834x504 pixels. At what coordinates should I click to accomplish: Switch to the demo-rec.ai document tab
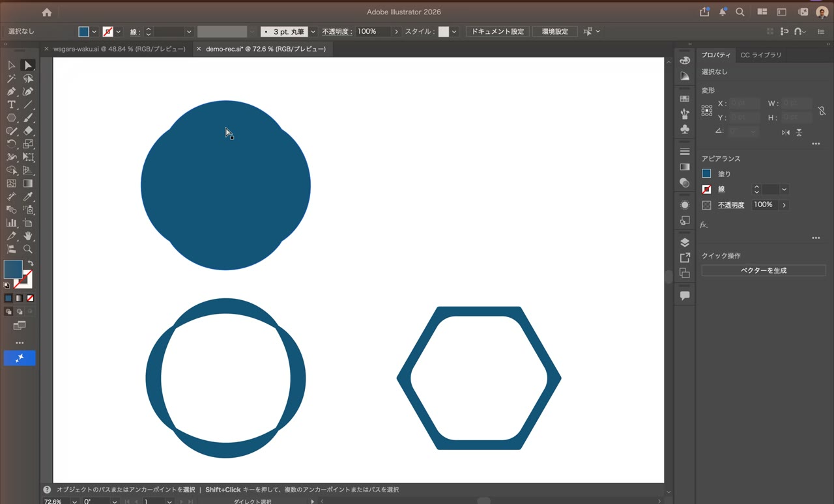coord(266,49)
